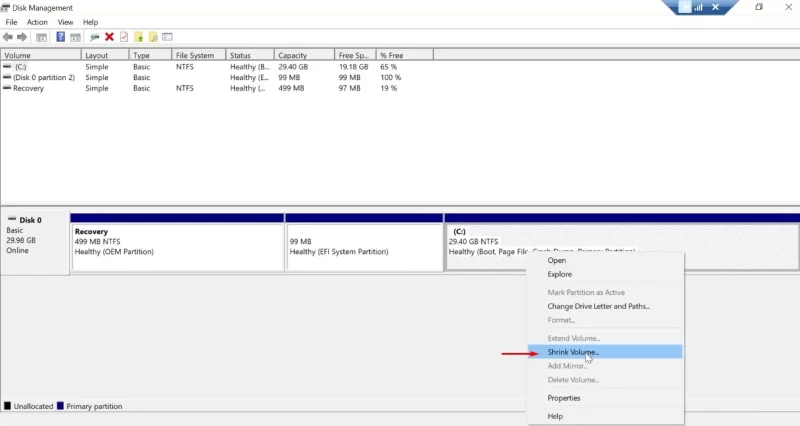Viewport: 800px width, 426px height.
Task: Click the black Unallocated legend swatch
Action: [7, 406]
